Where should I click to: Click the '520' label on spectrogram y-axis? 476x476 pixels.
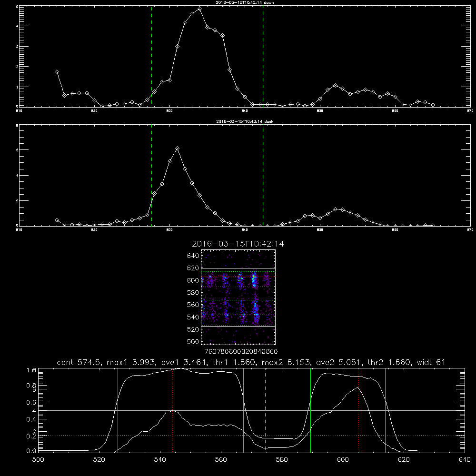click(x=193, y=329)
